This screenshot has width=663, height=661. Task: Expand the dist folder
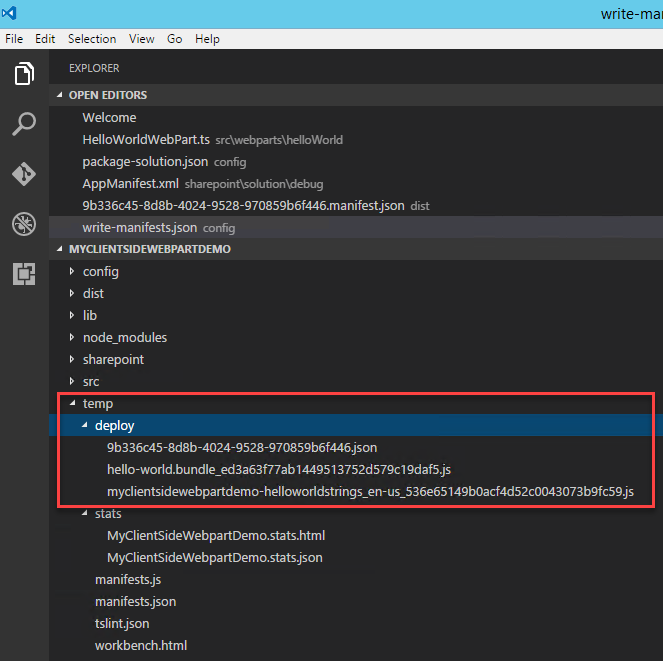72,293
